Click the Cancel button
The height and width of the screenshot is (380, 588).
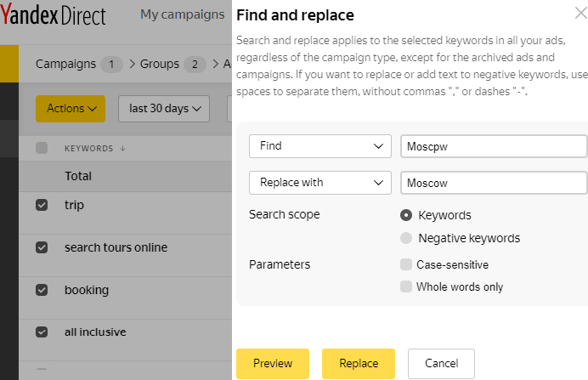click(441, 364)
